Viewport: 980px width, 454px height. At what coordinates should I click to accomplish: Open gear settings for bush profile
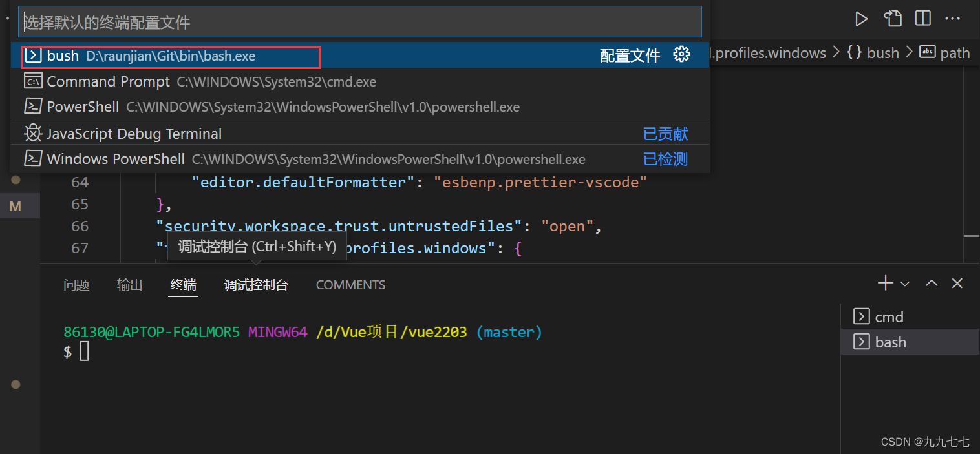pos(681,55)
